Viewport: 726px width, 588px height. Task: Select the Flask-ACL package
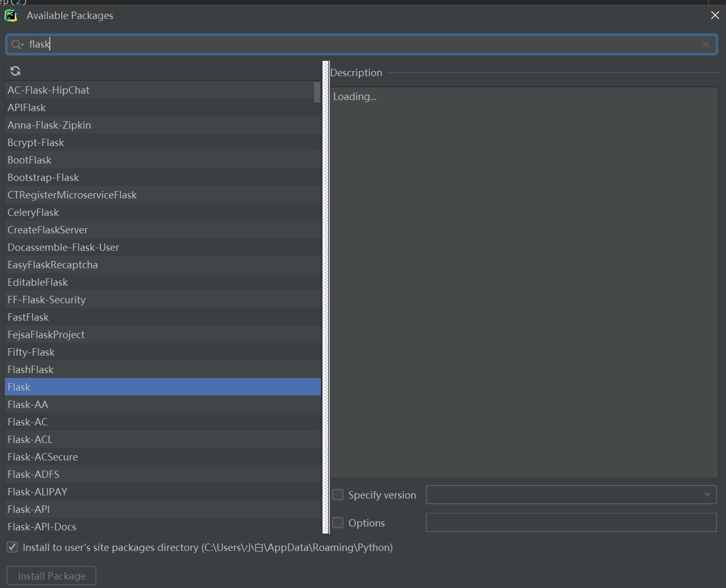(163, 439)
